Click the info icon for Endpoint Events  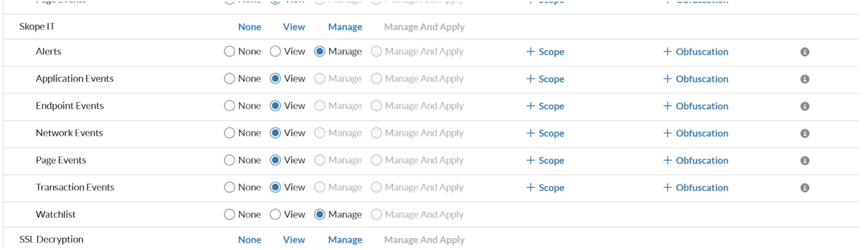coord(804,106)
